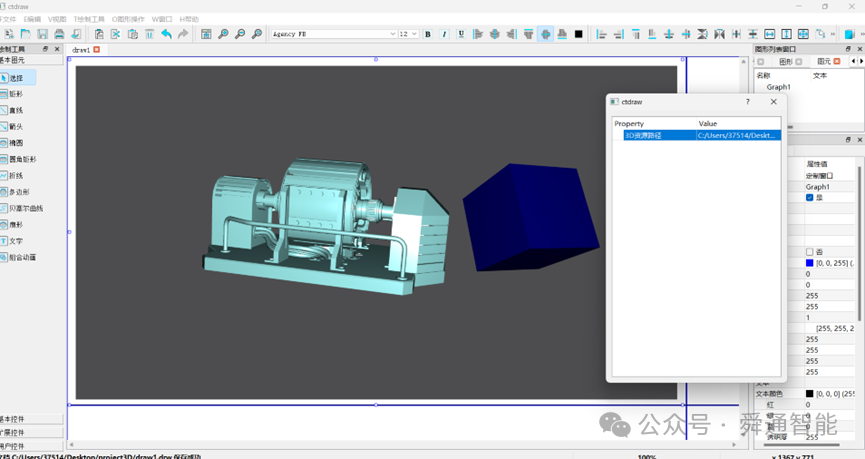Click the Cut scissors toolbar icon
The image size is (865, 459).
[x=116, y=34]
